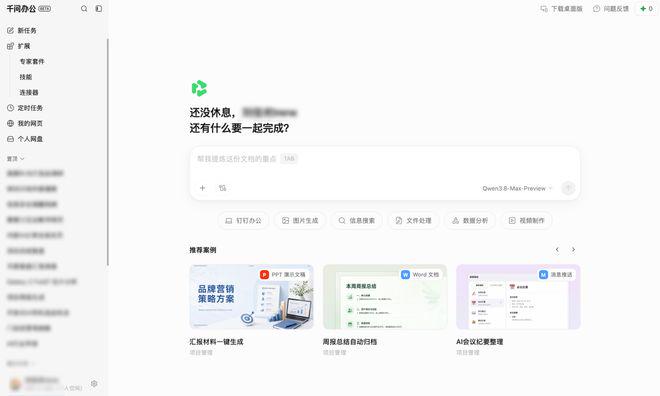
Task: Open 我的网页 in the sidebar
Action: pyautogui.click(x=25, y=123)
